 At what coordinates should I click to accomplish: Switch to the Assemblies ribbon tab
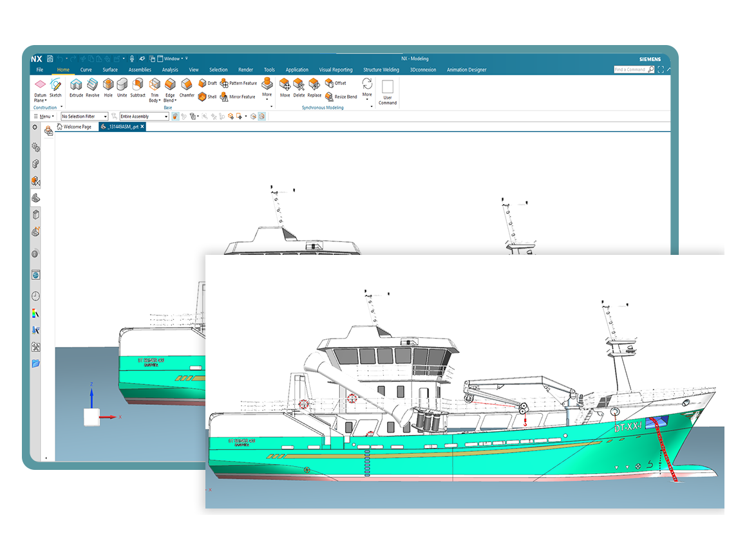pyautogui.click(x=140, y=70)
